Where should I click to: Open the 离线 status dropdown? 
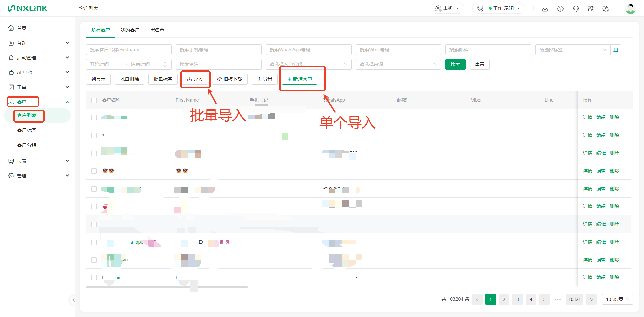pyautogui.click(x=447, y=8)
